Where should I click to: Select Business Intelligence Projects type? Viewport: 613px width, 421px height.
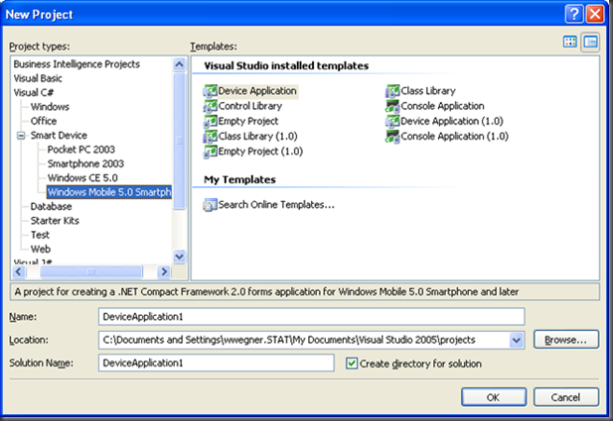tap(77, 64)
